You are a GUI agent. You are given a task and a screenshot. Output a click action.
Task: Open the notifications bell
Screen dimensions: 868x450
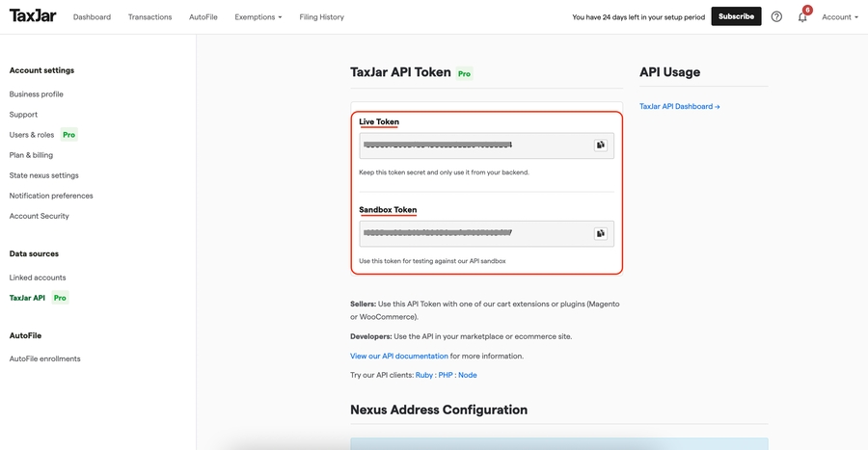pyautogui.click(x=802, y=16)
